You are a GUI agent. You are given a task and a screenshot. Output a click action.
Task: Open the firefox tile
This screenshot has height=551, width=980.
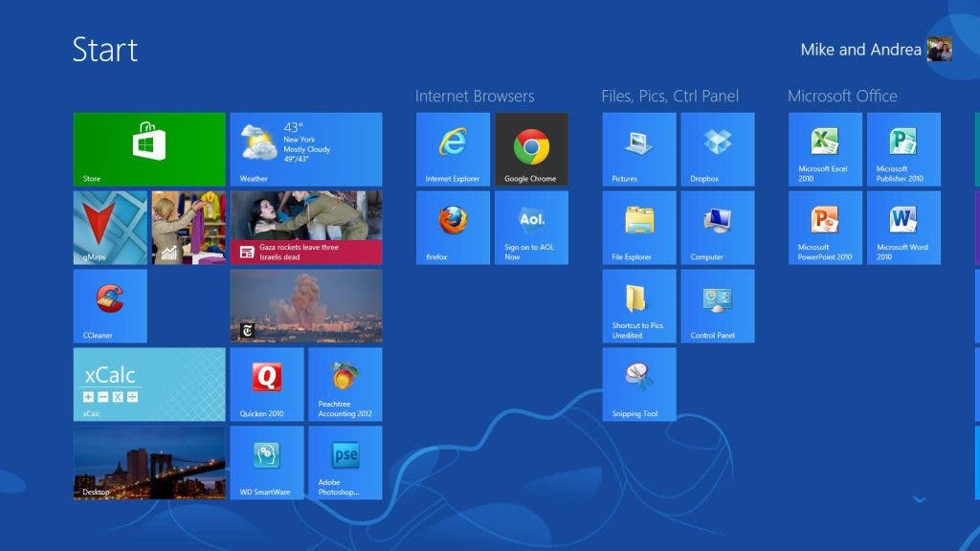pyautogui.click(x=453, y=228)
